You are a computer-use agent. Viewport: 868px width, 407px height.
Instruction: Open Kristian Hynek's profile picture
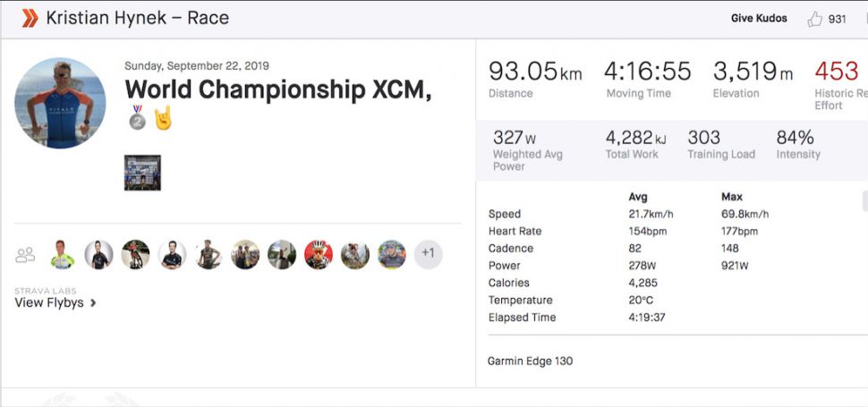[60, 104]
